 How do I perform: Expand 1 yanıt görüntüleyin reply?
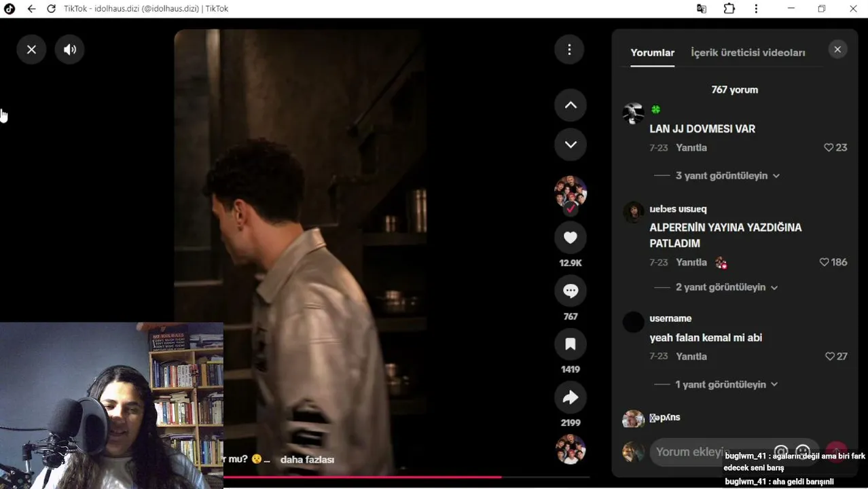[727, 384]
